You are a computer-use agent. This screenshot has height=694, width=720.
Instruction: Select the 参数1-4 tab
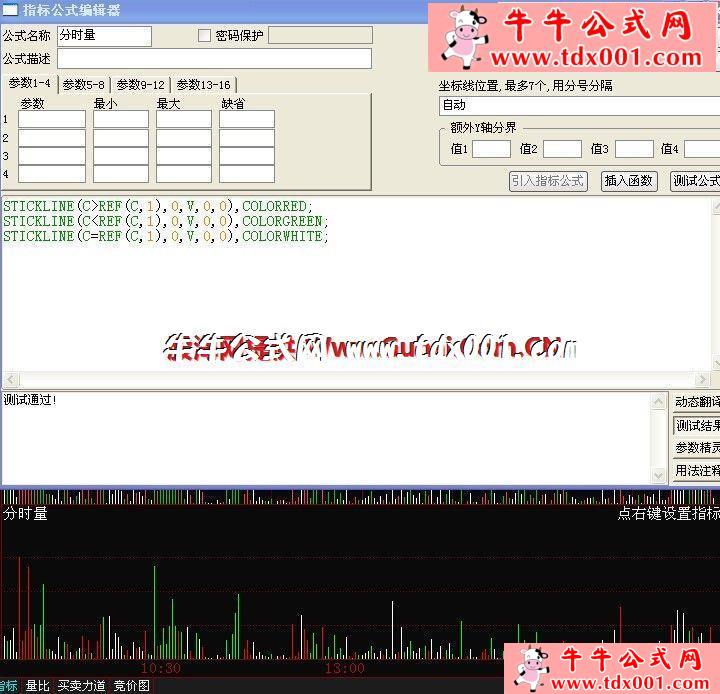(29, 83)
